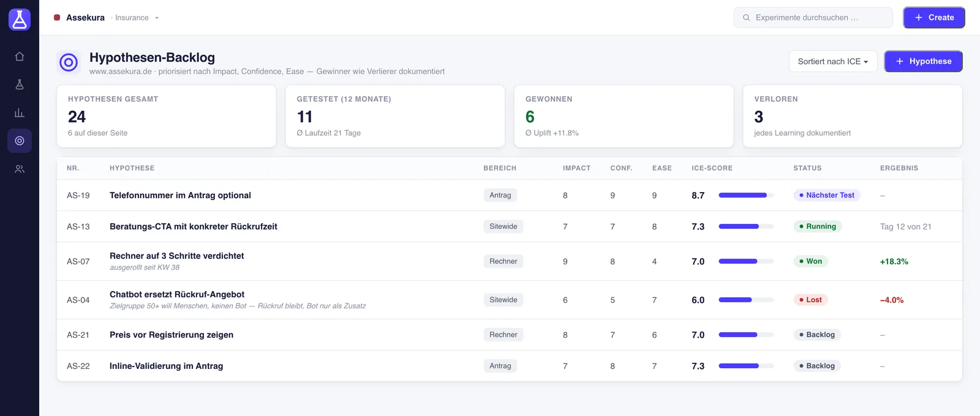The height and width of the screenshot is (416, 980).
Task: Sort by the Impact column header
Action: coord(576,168)
